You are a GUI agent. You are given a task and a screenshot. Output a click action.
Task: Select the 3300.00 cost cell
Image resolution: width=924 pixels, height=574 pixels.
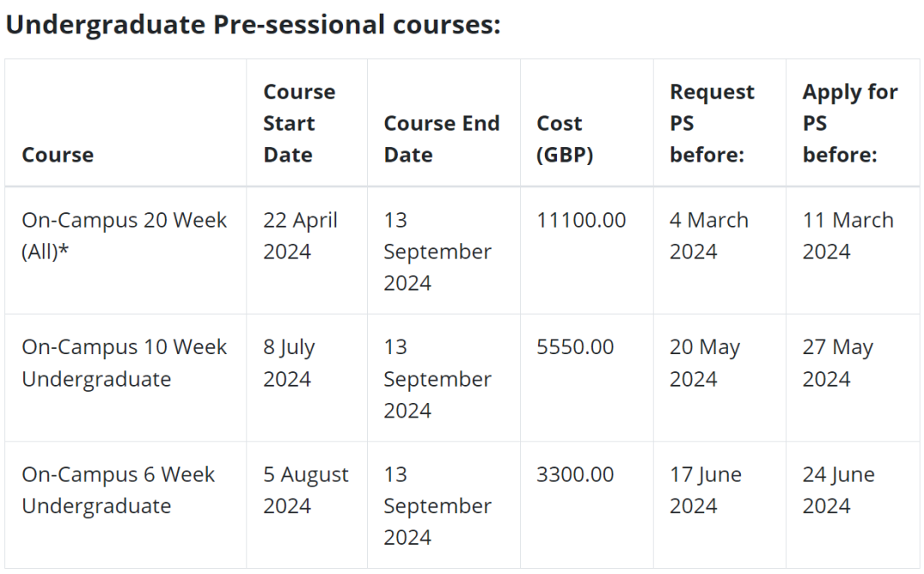coord(575,475)
